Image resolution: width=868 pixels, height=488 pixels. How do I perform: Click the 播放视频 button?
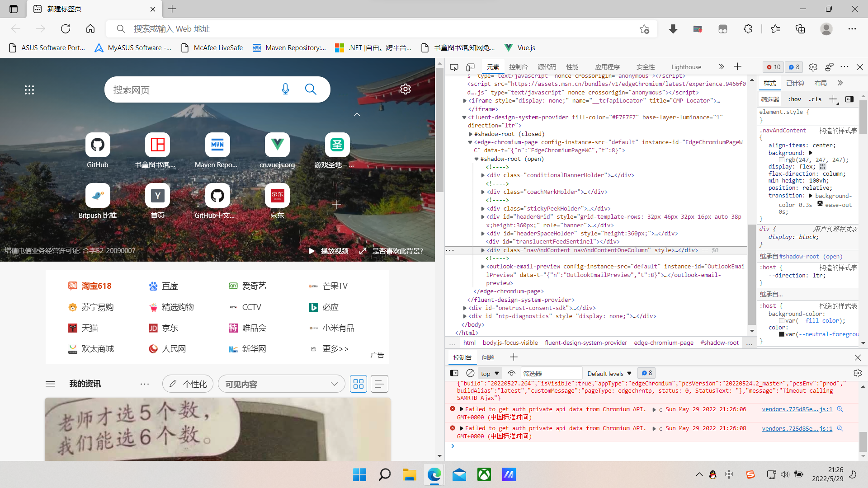tap(329, 251)
